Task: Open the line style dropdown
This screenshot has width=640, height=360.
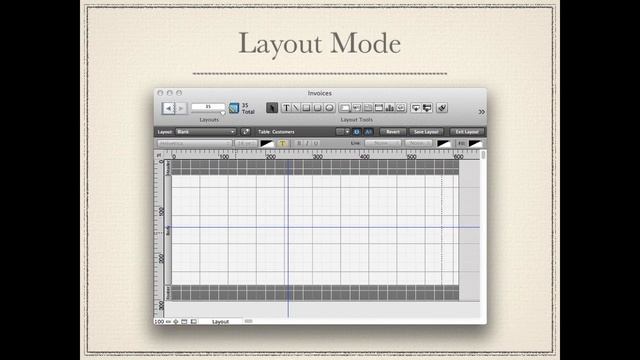Action: pyautogui.click(x=382, y=143)
